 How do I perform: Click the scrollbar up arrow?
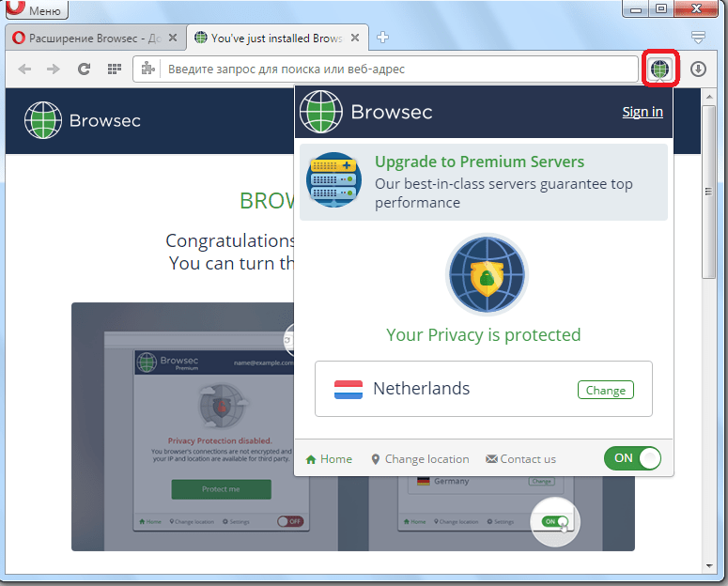(709, 97)
